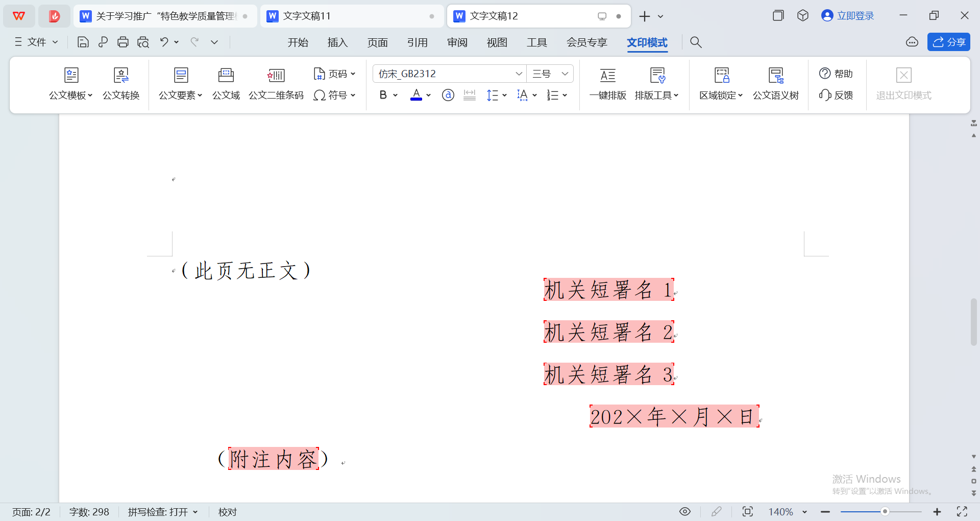Expand the font color dropdown arrow
This screenshot has width=980, height=521.
[429, 96]
